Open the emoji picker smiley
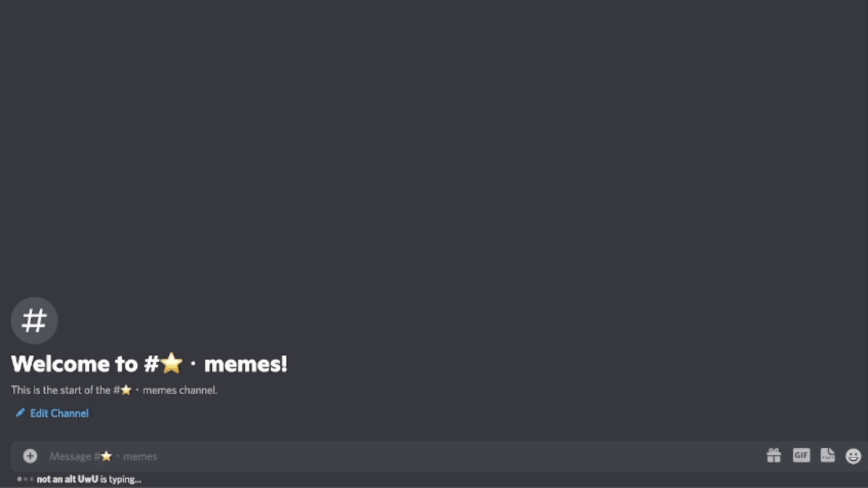Viewport: 868px width, 488px height. 854,456
